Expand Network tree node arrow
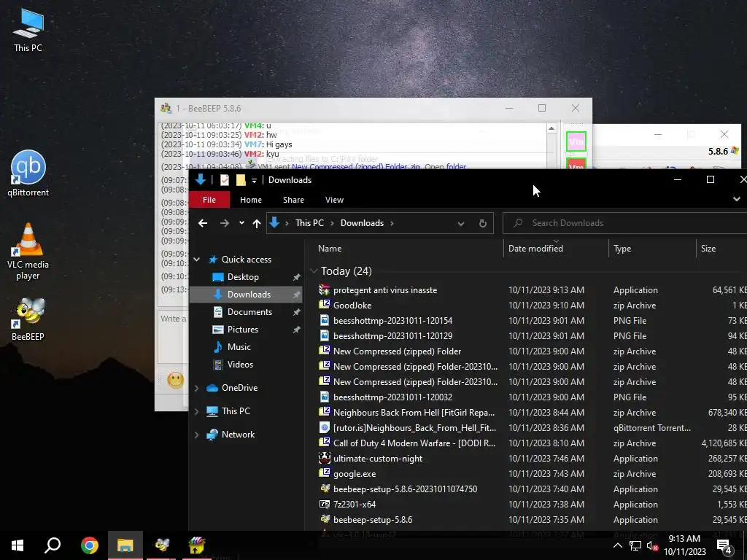 click(x=197, y=435)
